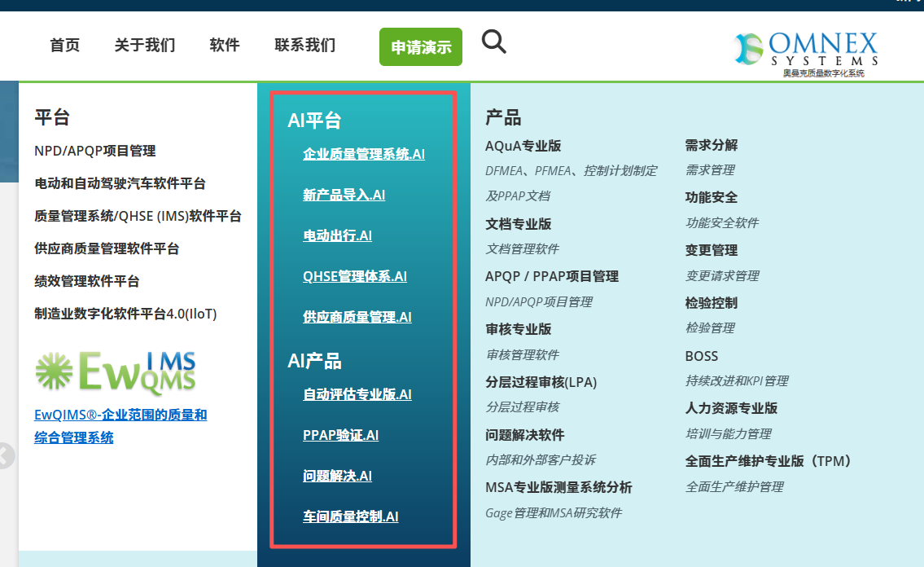Image resolution: width=924 pixels, height=567 pixels.
Task: Select 问题解决软件 product
Action: click(x=525, y=435)
